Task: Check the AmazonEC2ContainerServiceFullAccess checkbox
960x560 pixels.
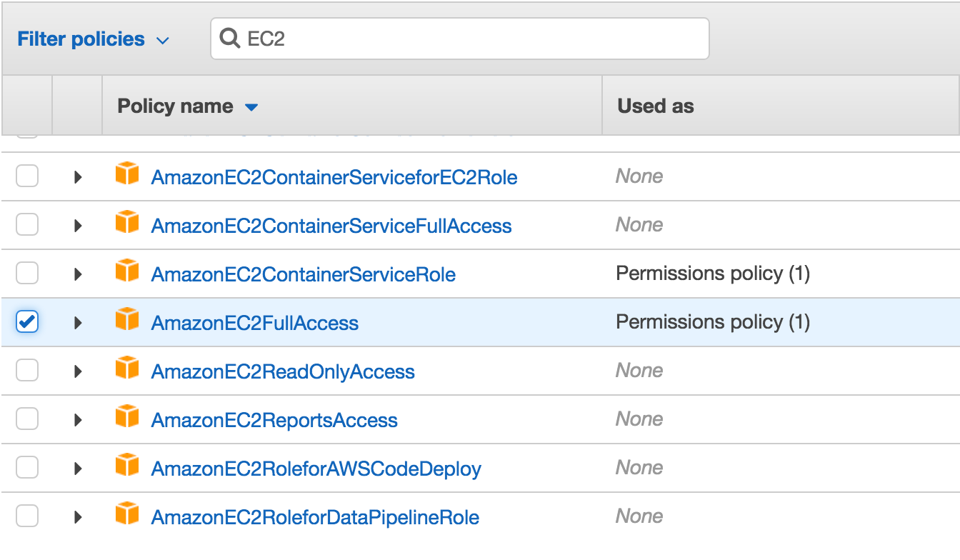Action: coord(27,225)
